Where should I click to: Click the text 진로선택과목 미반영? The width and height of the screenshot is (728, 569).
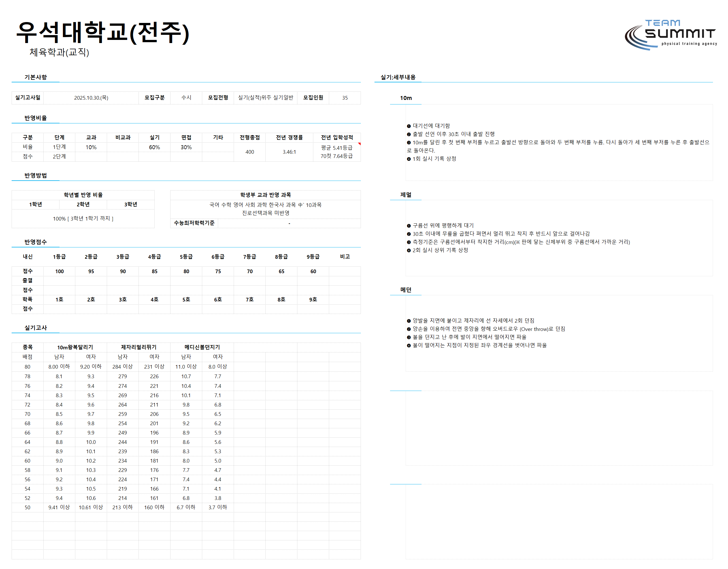coord(265,213)
